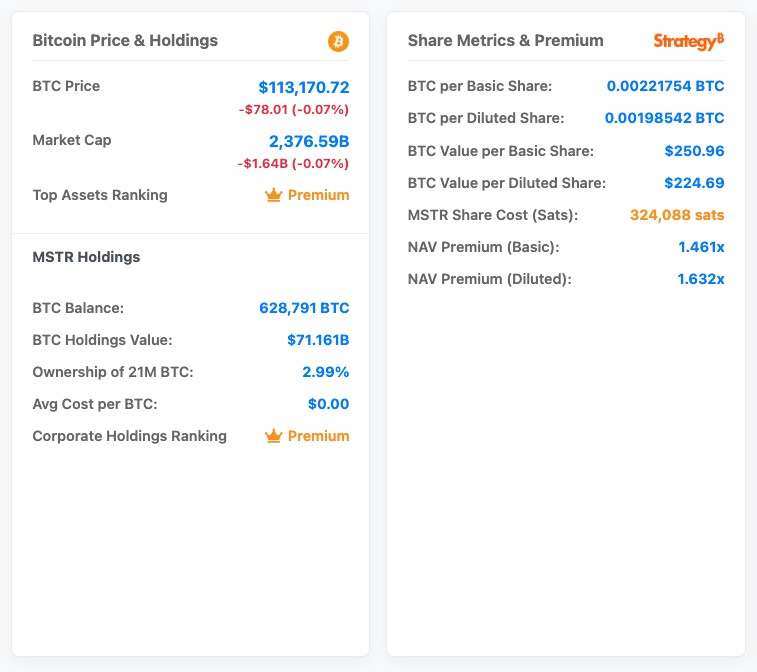The height and width of the screenshot is (672, 757).
Task: Click the MSTR Share Cost 324,088 sats
Action: [x=676, y=215]
